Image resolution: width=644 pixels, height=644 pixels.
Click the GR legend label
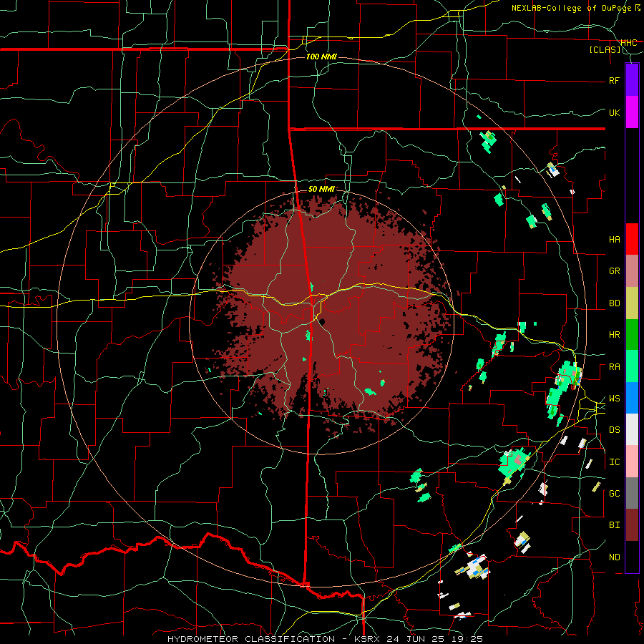click(614, 271)
